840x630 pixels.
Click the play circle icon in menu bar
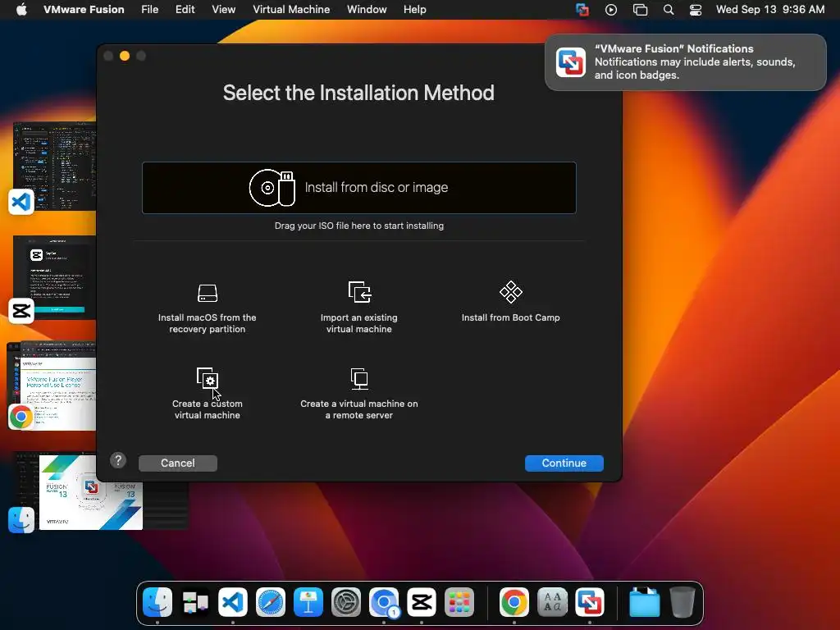click(x=611, y=10)
